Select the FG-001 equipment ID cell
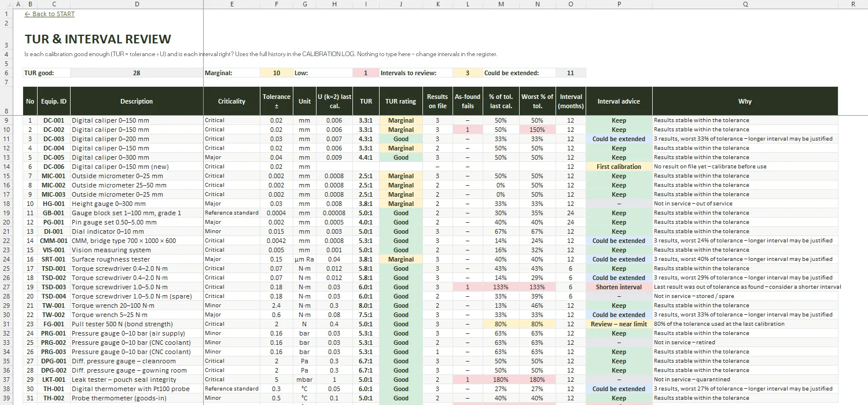This screenshot has width=868, height=405. pyautogui.click(x=54, y=324)
